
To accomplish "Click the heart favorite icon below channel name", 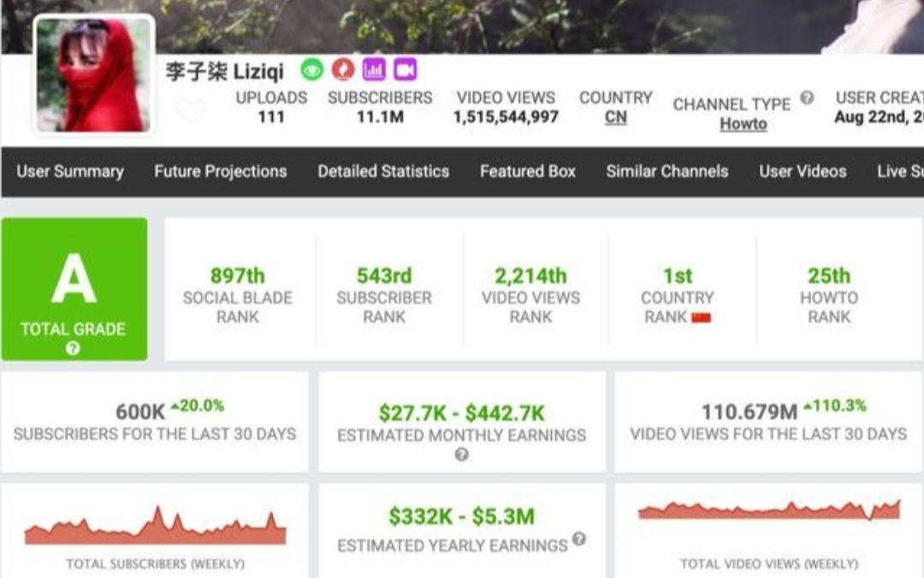I will tap(190, 110).
